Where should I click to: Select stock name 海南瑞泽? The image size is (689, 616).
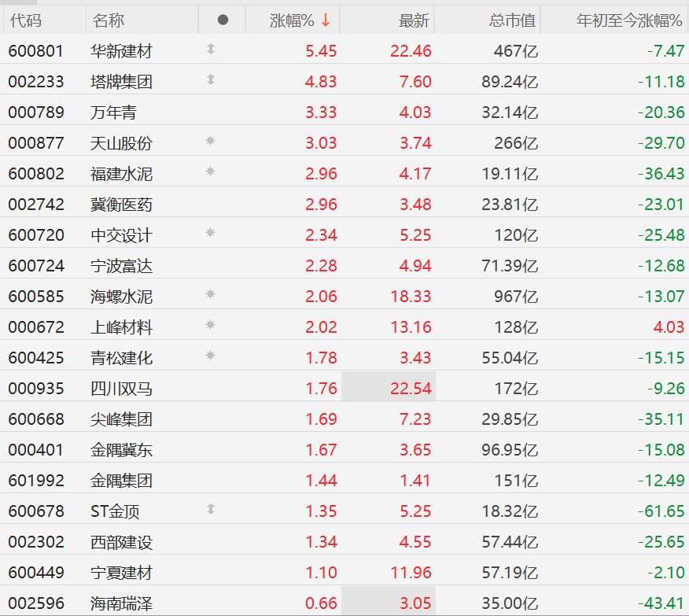(x=121, y=603)
